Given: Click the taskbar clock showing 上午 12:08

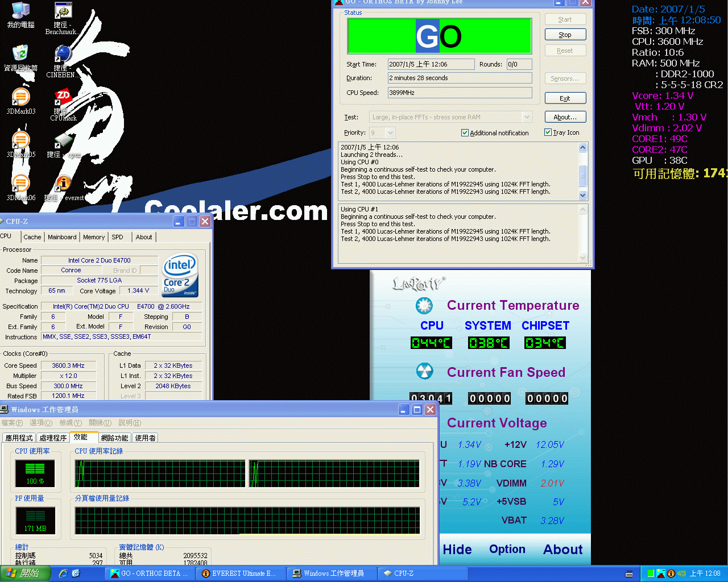Looking at the screenshot, I should point(705,573).
